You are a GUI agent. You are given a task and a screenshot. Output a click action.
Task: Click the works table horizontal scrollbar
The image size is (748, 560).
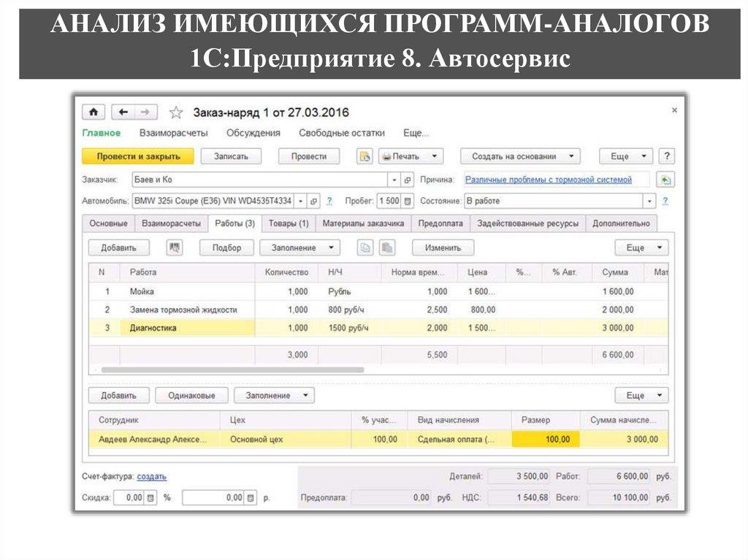[x=232, y=370]
